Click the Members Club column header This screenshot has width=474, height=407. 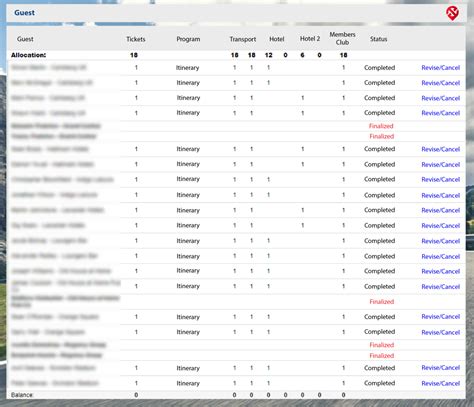(342, 38)
